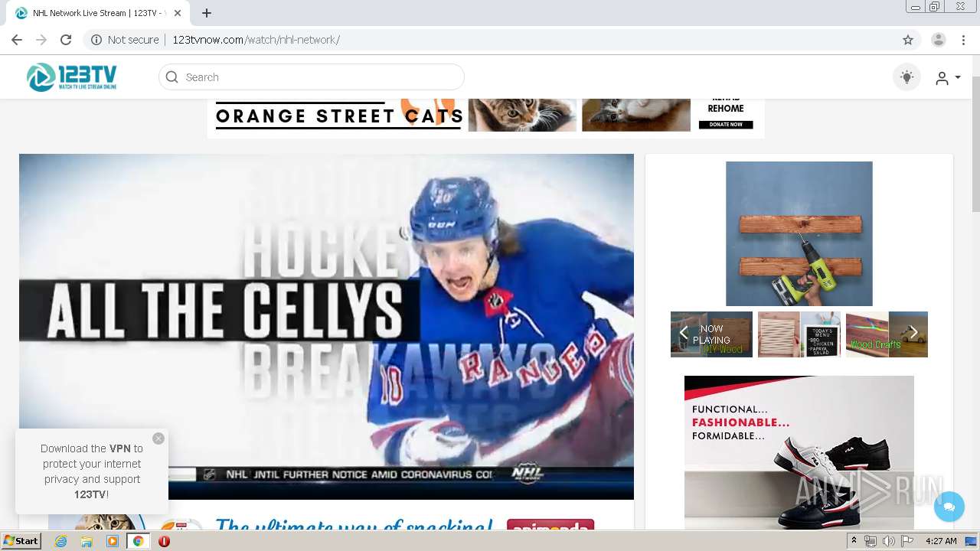
Task: Click the address bar URL
Action: point(256,40)
